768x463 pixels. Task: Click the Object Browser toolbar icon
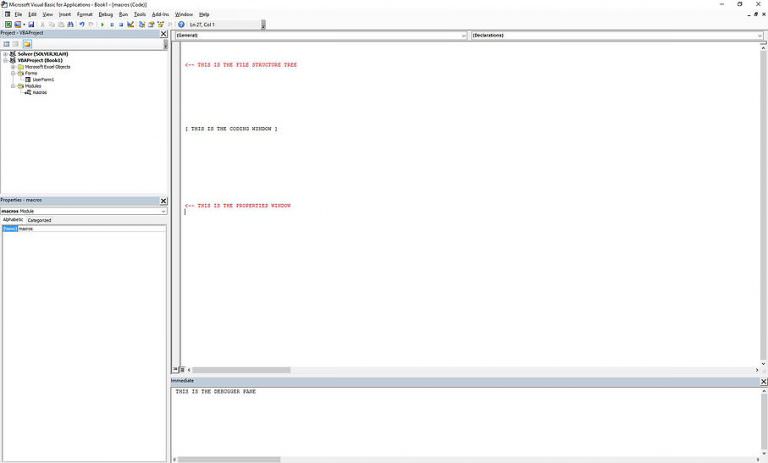pyautogui.click(x=160, y=24)
